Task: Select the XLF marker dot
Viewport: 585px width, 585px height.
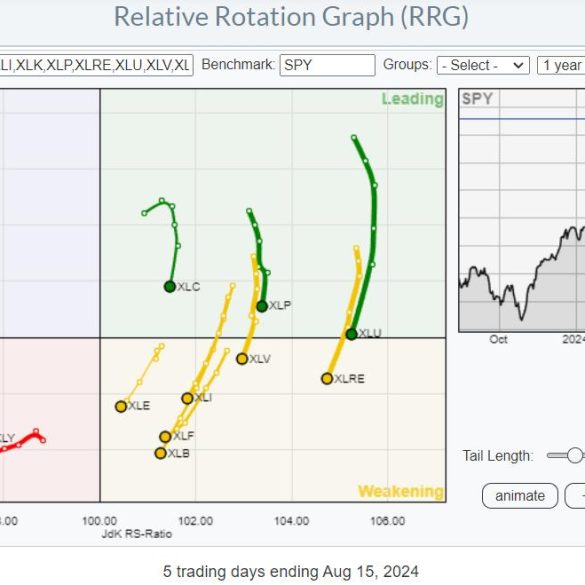Action: [x=165, y=437]
